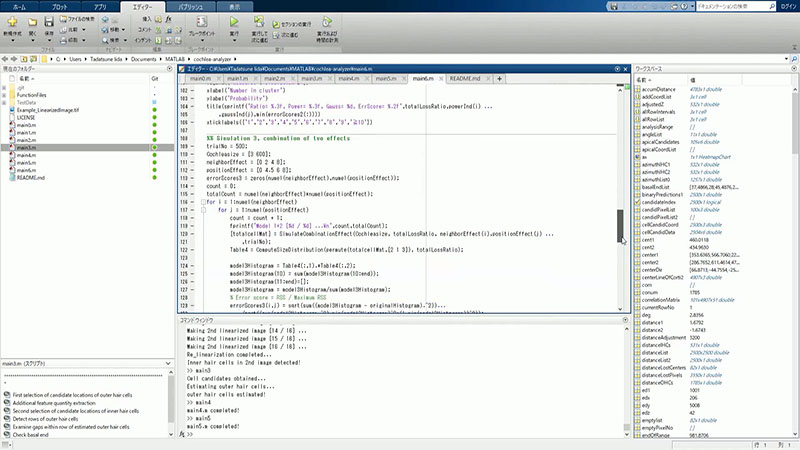Viewport: 800px width, 450px height.
Task: Advance to next section (次に進む)
Action: [285, 35]
